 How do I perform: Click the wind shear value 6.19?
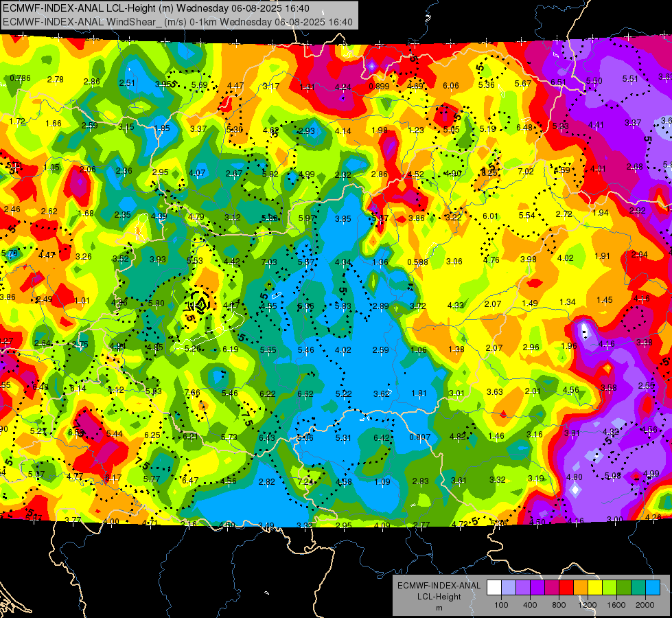(x=231, y=350)
